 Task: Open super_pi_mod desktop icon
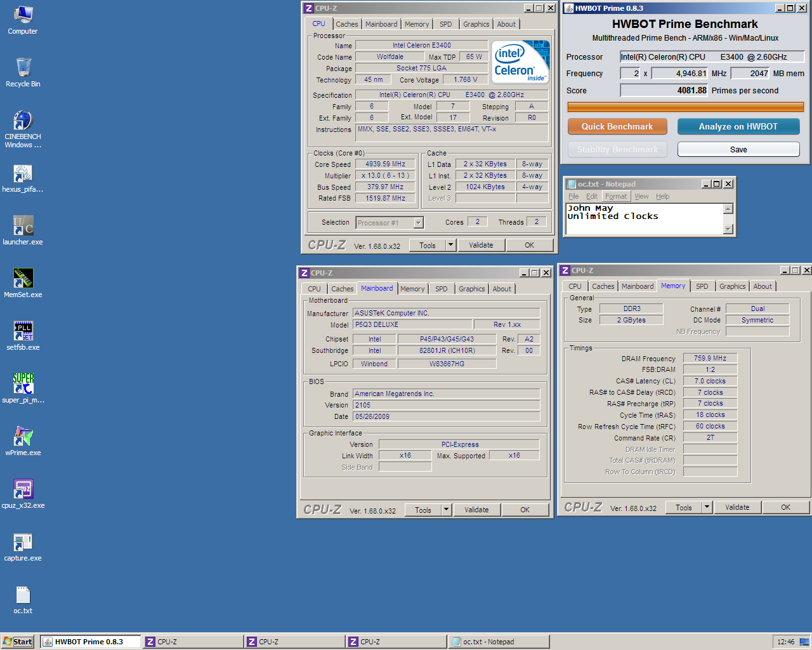click(23, 388)
